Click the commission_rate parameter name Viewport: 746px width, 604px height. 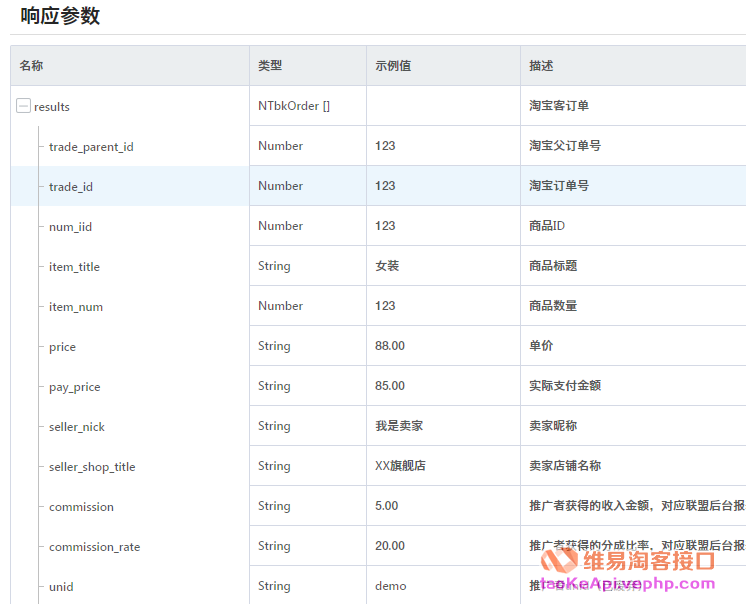(94, 547)
